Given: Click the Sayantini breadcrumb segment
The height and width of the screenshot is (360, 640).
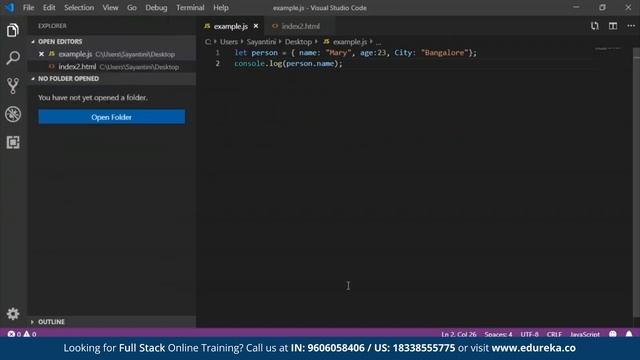Looking at the screenshot, I should coord(261,42).
